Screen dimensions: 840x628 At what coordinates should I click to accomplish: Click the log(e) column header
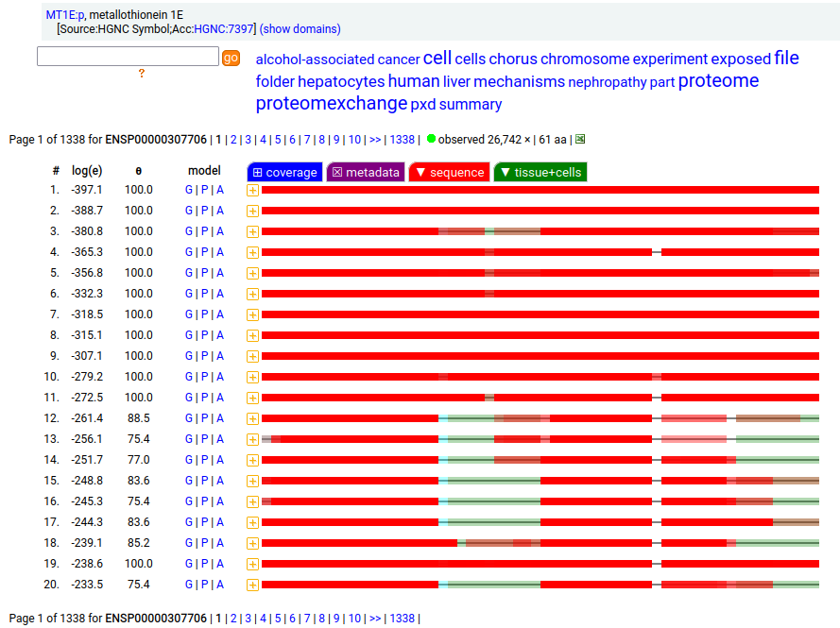click(87, 171)
